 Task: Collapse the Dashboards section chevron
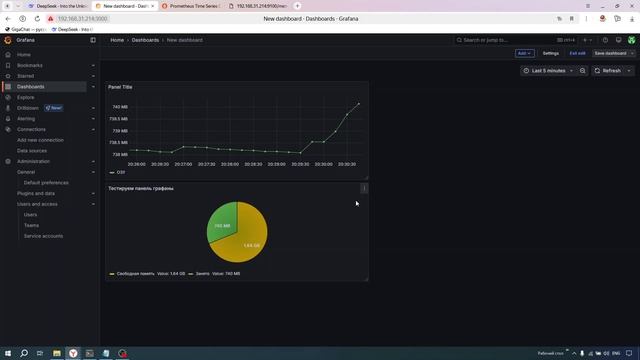tap(93, 87)
